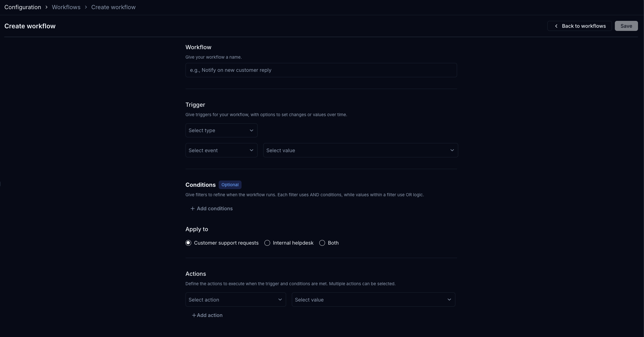This screenshot has height=337, width=644.
Task: Click the back arrow icon beside Back to workflows
Action: [556, 26]
